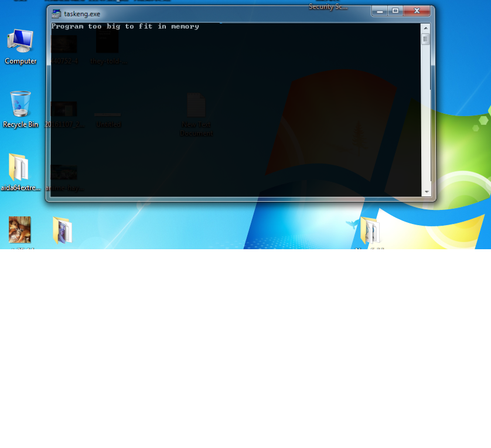Select the 'New Text Document' icon behind console
Image resolution: width=491 pixels, height=448 pixels.
pos(196,114)
